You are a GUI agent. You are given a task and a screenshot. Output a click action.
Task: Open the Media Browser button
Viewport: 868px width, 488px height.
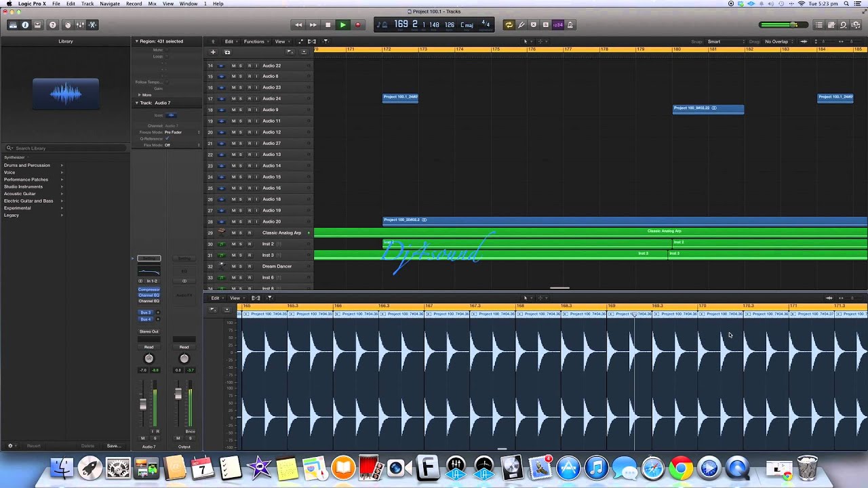pos(856,25)
